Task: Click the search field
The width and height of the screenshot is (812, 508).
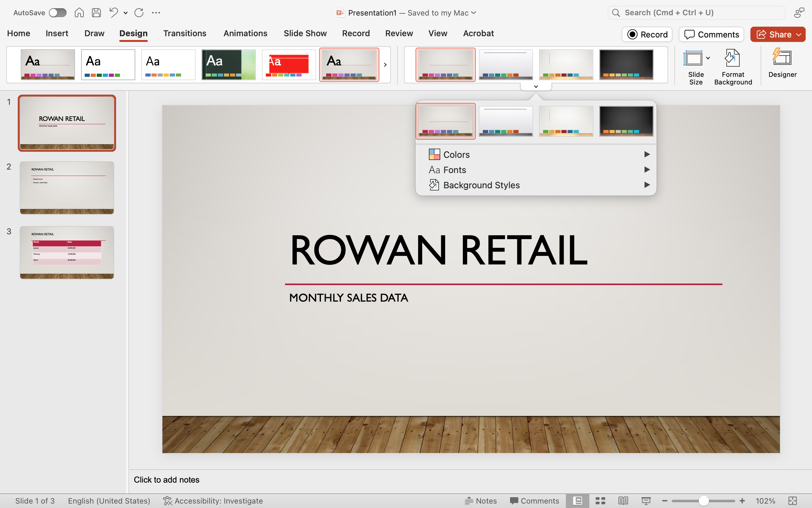Action: (x=696, y=13)
